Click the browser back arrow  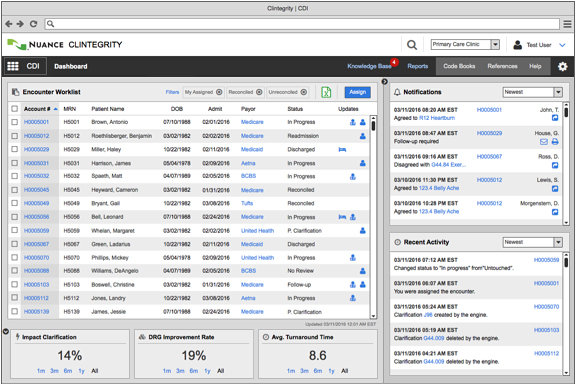point(9,24)
